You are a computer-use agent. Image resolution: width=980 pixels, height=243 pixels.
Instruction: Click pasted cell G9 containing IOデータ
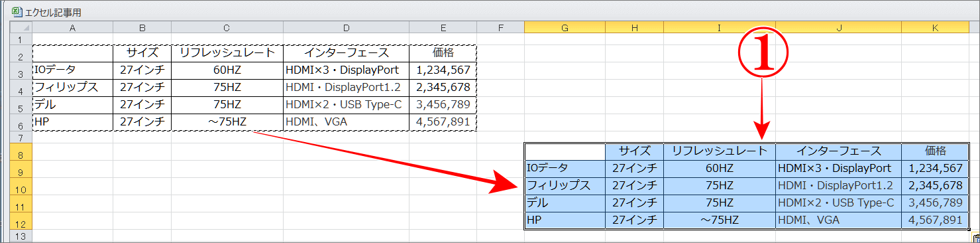(x=565, y=169)
